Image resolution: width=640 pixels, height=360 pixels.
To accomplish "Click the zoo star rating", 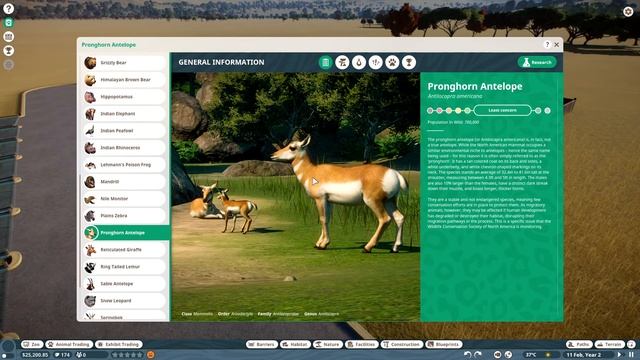I will tap(127, 355).
